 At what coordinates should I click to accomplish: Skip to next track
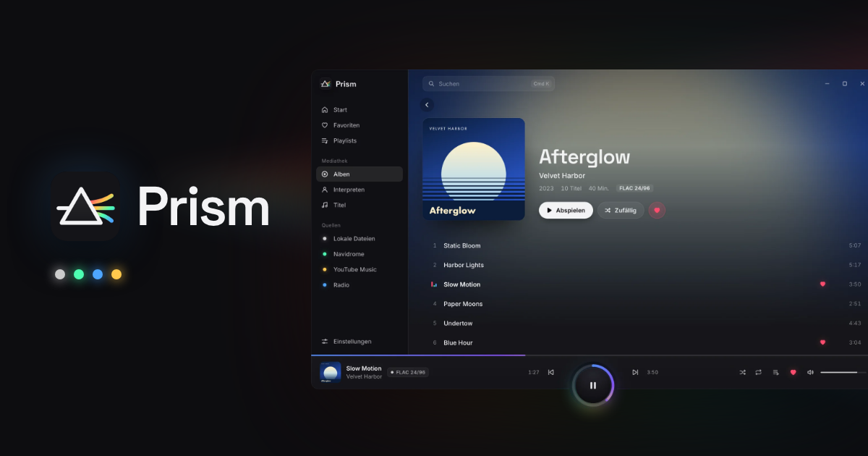coord(635,372)
